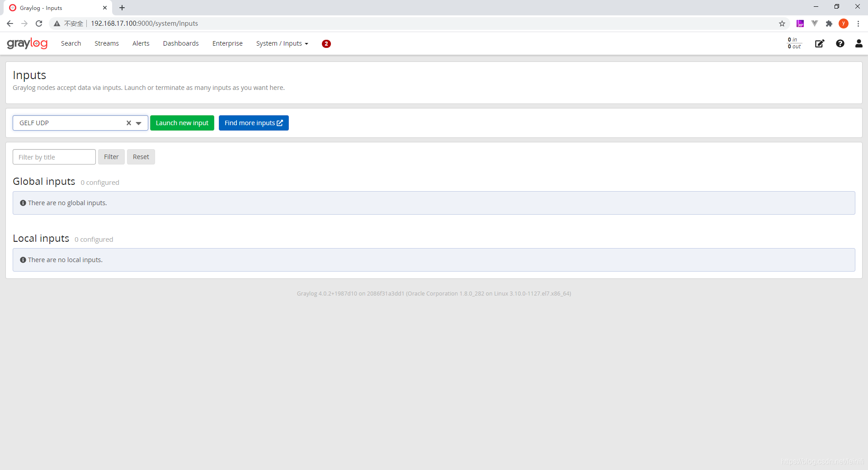Open the Streams menu item
Viewport: 868px width, 470px height.
coord(107,43)
